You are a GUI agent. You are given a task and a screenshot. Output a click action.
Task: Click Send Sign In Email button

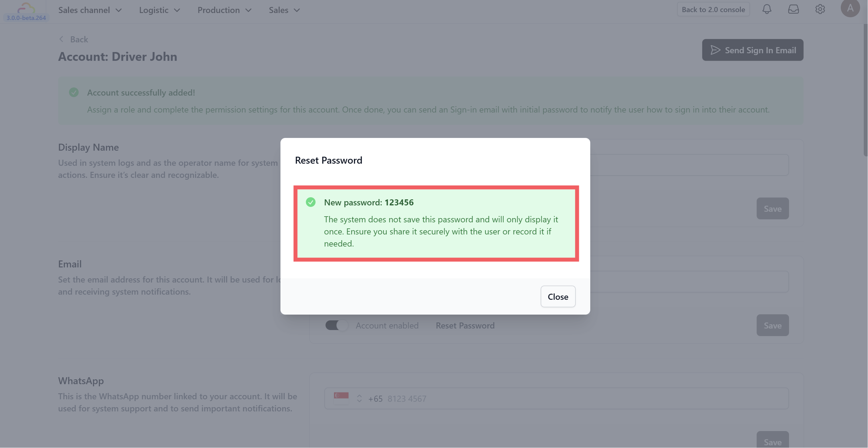(x=752, y=50)
